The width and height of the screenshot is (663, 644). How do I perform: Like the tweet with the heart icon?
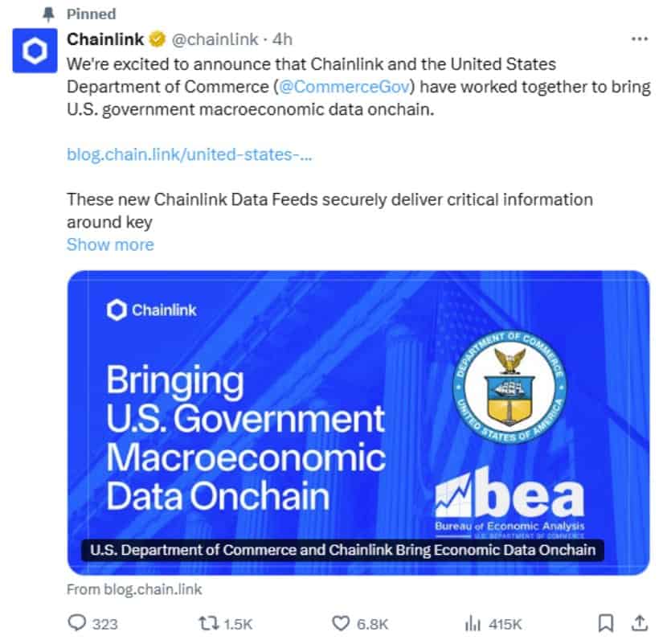(x=341, y=623)
